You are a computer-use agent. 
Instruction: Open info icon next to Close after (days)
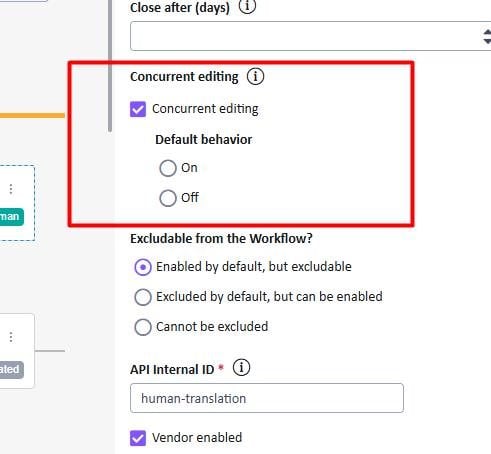[247, 6]
